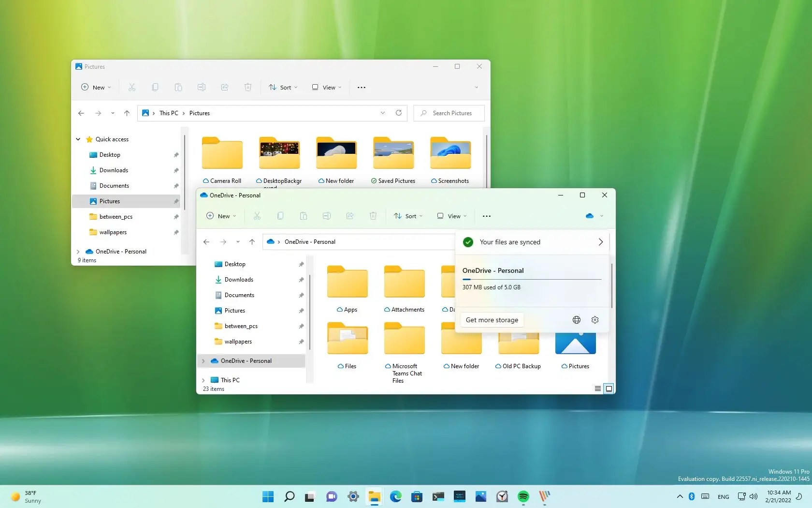Open the See more ellipsis menu
This screenshot has width=812, height=508.
click(x=486, y=216)
